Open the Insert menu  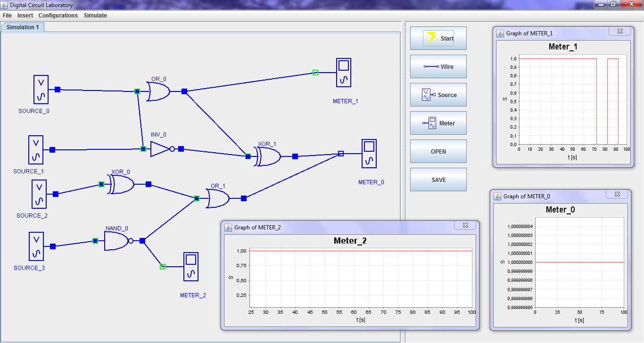[25, 16]
